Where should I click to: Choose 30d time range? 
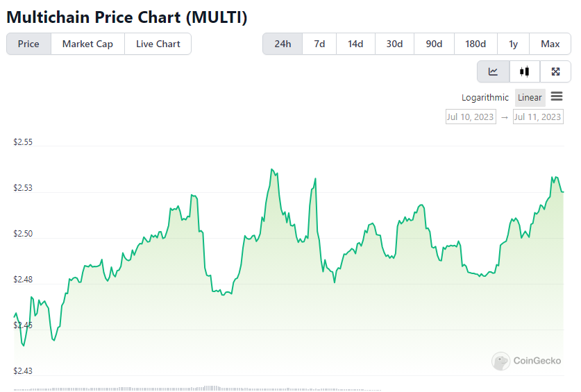(x=394, y=44)
